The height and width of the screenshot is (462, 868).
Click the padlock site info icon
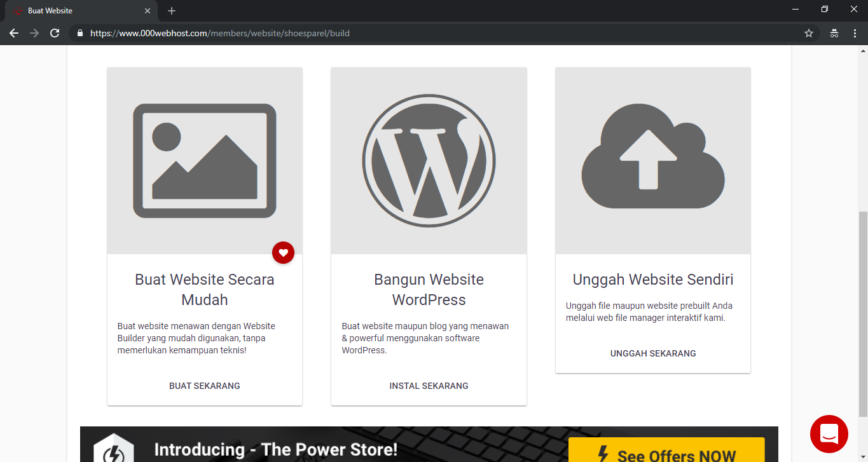(x=79, y=33)
